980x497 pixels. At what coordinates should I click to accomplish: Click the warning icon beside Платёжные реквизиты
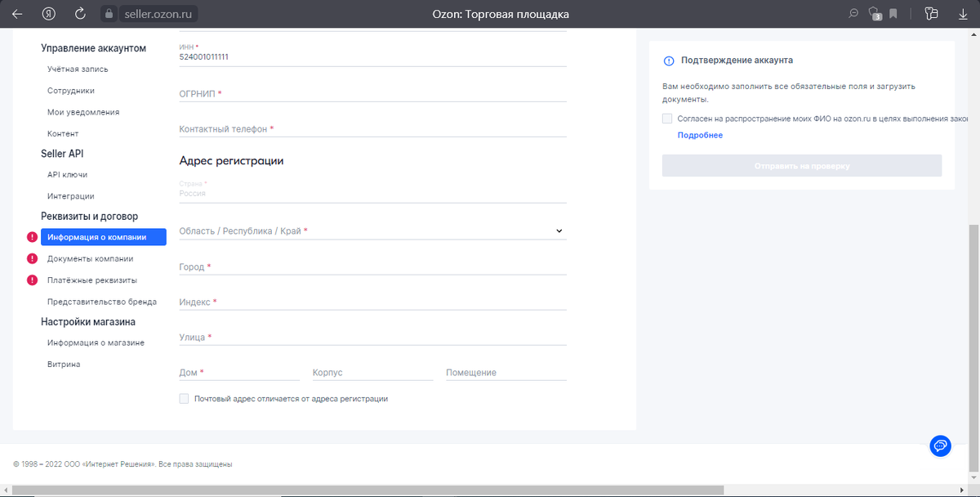(32, 280)
